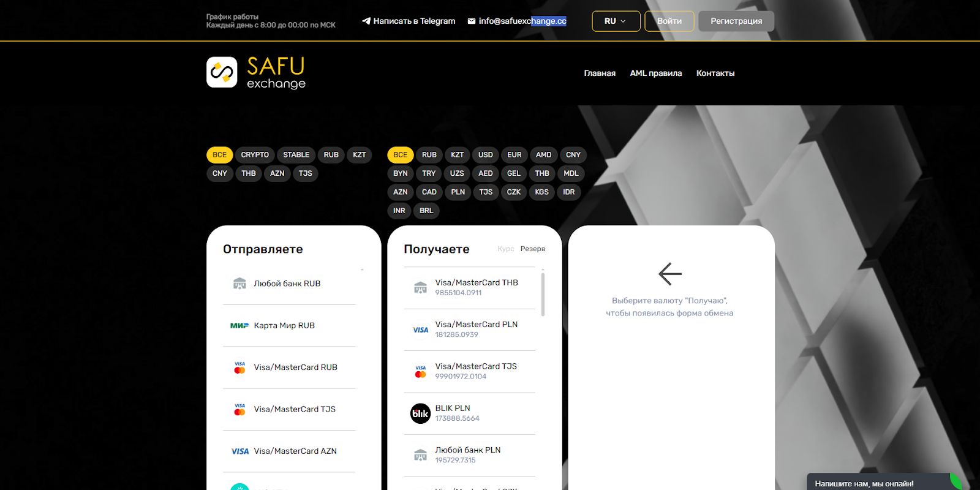Image resolution: width=980 pixels, height=490 pixels.
Task: Click Написать в Telegram link
Action: coord(409,21)
